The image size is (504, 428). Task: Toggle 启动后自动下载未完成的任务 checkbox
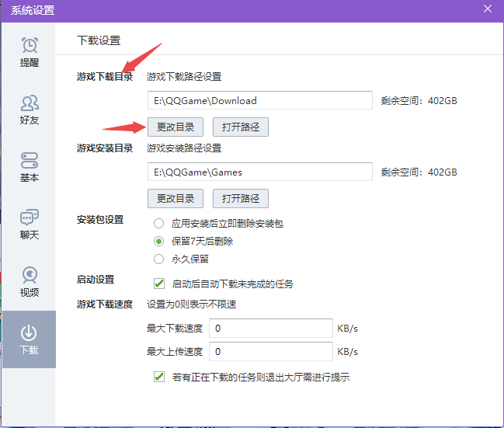tap(159, 284)
